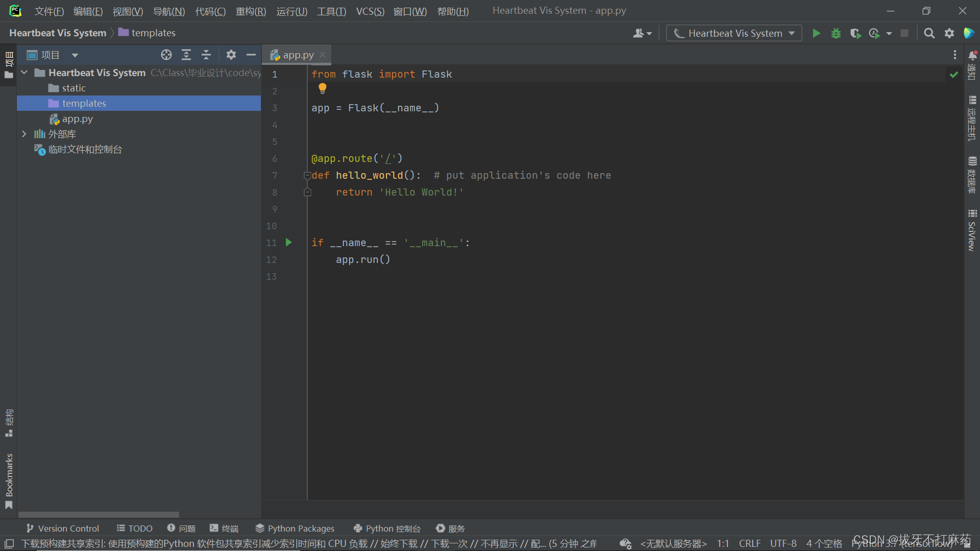980x551 pixels.
Task: Expand the 外部库 tree node
Action: point(24,134)
